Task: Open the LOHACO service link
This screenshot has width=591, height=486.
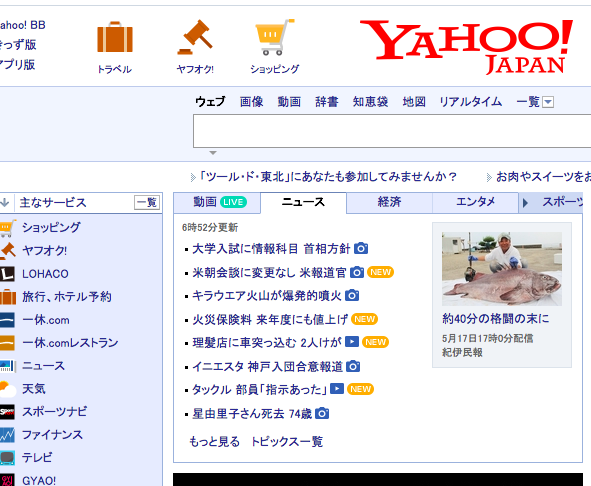Action: [x=45, y=274]
